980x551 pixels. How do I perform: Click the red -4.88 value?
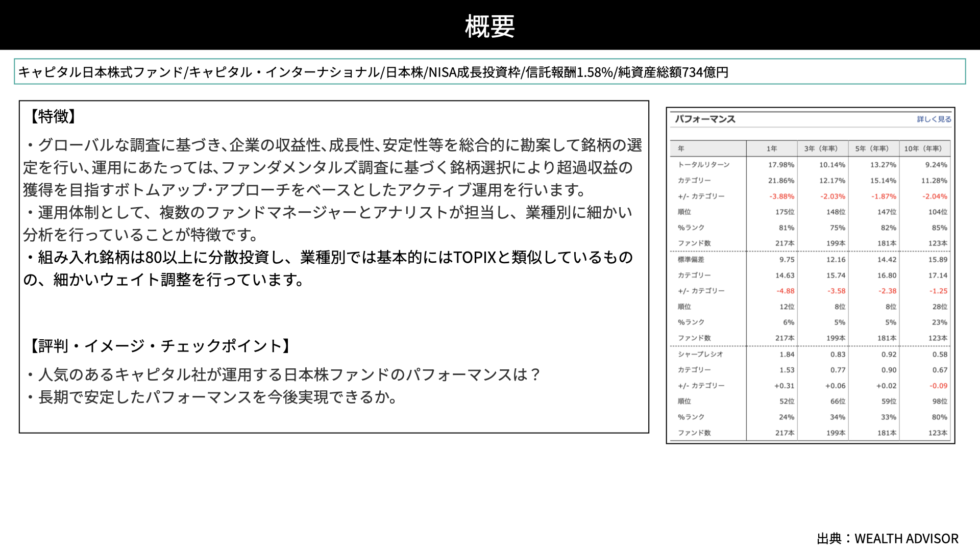click(786, 291)
